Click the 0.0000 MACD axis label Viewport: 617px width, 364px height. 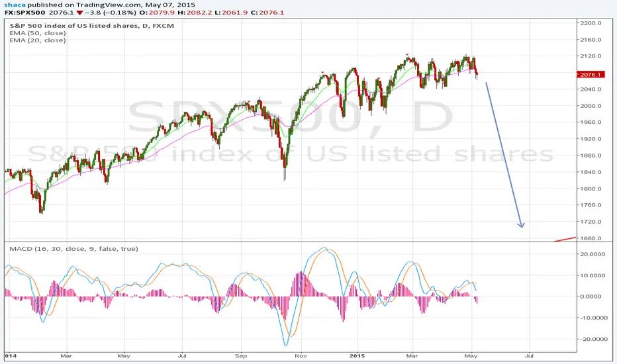click(x=591, y=296)
